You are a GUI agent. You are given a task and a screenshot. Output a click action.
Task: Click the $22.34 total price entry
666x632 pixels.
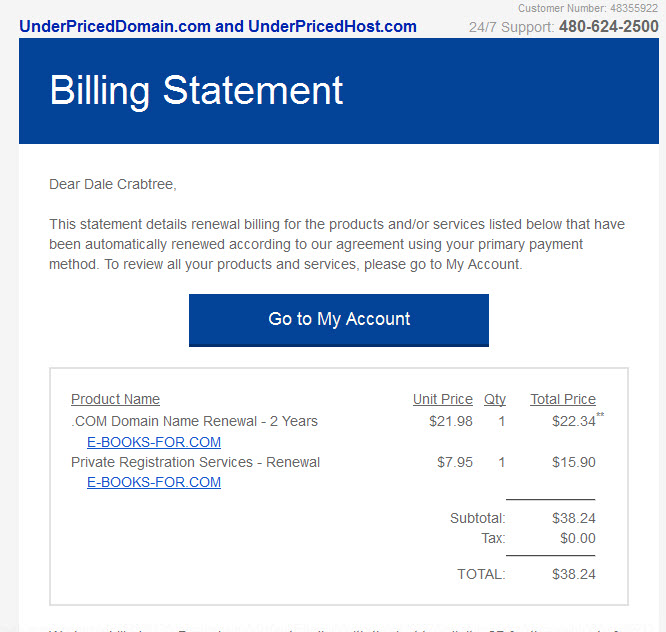[574, 421]
